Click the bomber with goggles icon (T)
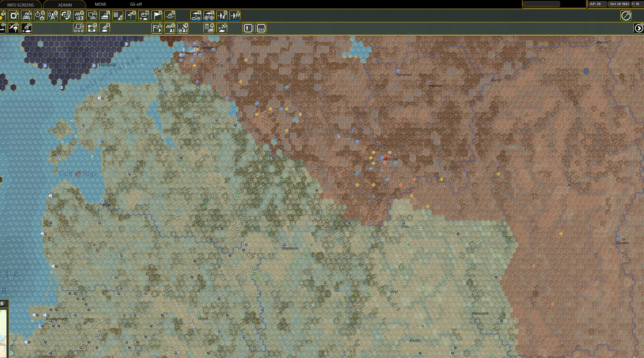644x358 pixels. (196, 16)
